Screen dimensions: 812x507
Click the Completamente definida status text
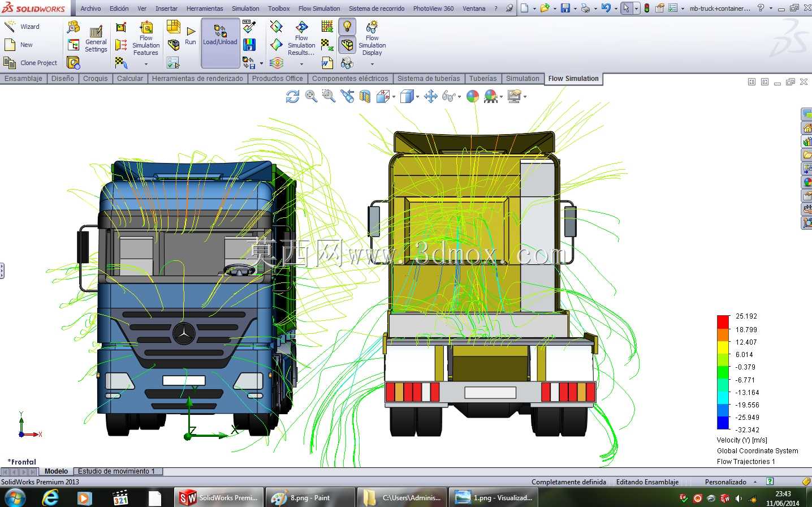pos(569,482)
